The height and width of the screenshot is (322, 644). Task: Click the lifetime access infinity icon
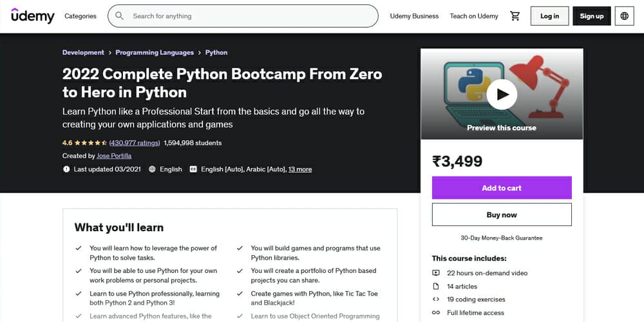pyautogui.click(x=436, y=313)
